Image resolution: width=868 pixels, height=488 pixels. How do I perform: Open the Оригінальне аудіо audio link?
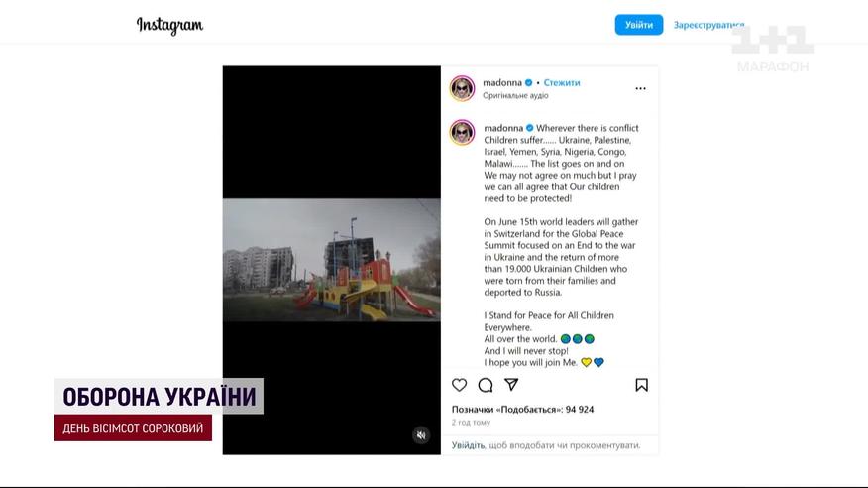515,96
